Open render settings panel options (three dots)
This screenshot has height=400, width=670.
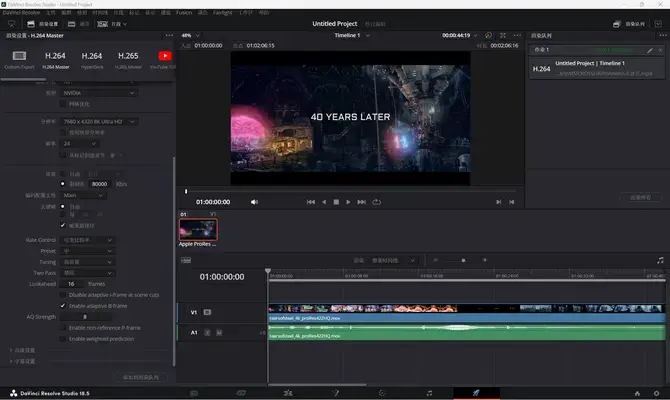point(169,35)
